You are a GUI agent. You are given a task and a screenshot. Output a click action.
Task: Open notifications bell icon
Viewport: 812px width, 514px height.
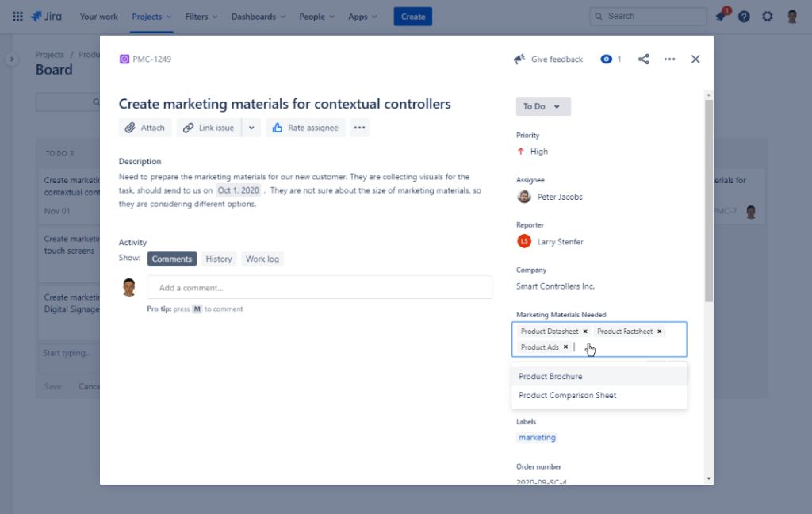tap(720, 17)
